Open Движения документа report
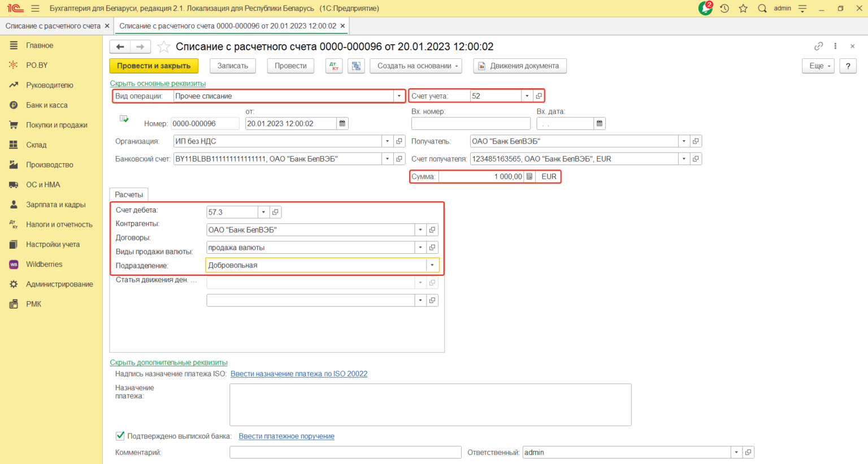Image resolution: width=868 pixels, height=464 pixels. tap(520, 66)
